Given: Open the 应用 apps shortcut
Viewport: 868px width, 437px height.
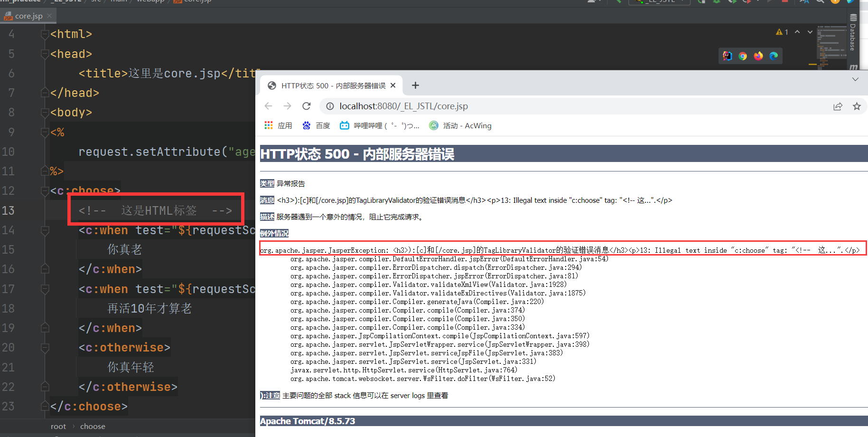Looking at the screenshot, I should point(278,125).
